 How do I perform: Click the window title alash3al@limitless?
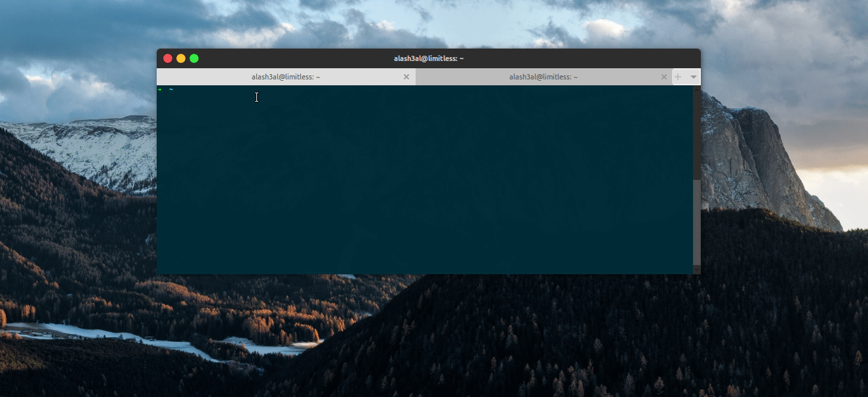429,58
